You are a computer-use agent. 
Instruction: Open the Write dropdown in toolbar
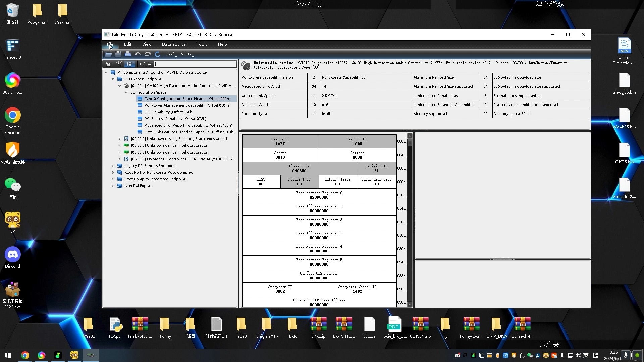[x=187, y=54]
